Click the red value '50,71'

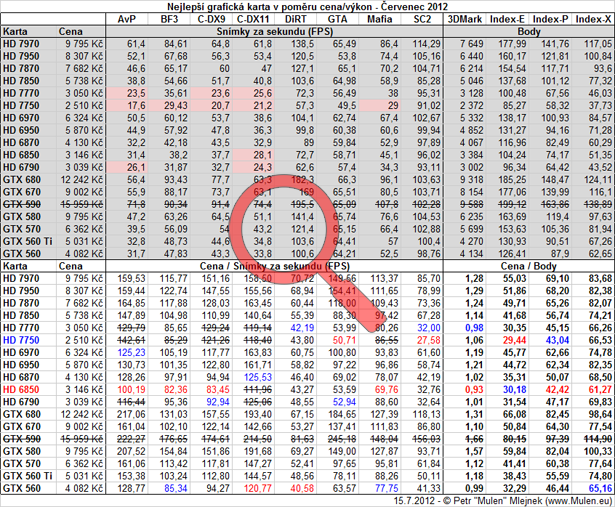pyautogui.click(x=344, y=340)
